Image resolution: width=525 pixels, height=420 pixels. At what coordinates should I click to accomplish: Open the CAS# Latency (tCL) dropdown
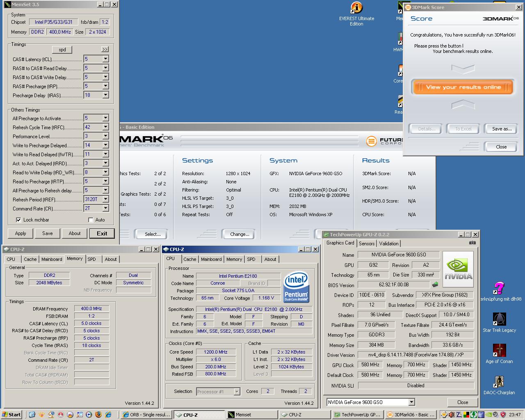pos(105,59)
